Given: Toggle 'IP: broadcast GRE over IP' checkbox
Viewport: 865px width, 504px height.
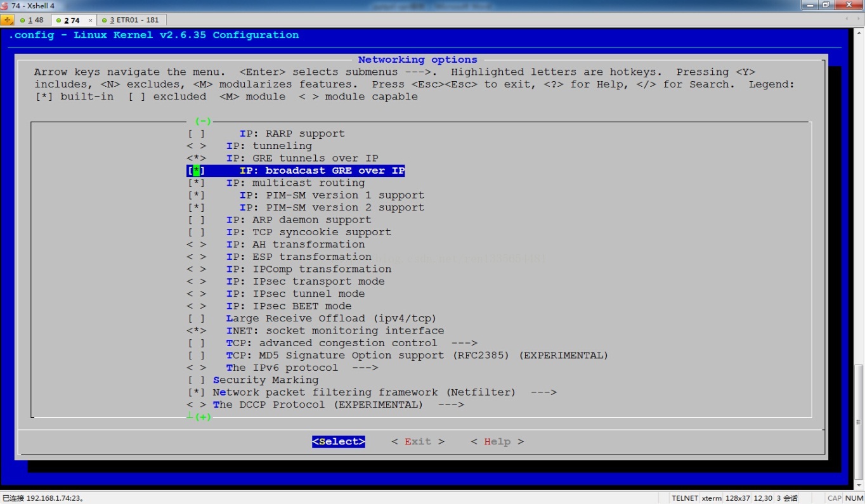Looking at the screenshot, I should pyautogui.click(x=197, y=171).
